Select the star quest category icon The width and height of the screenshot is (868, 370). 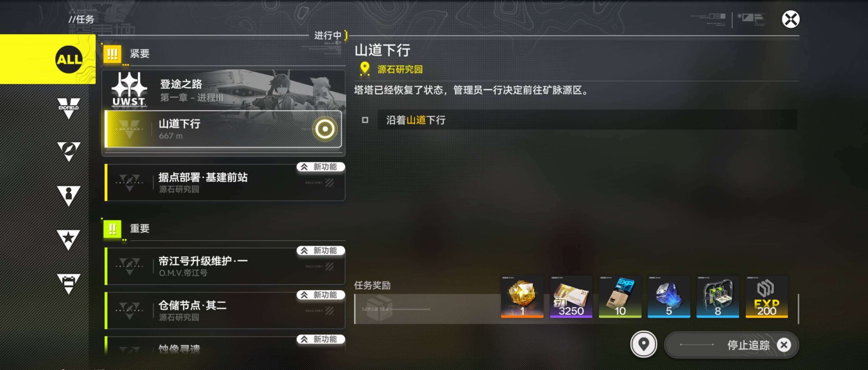tap(68, 239)
